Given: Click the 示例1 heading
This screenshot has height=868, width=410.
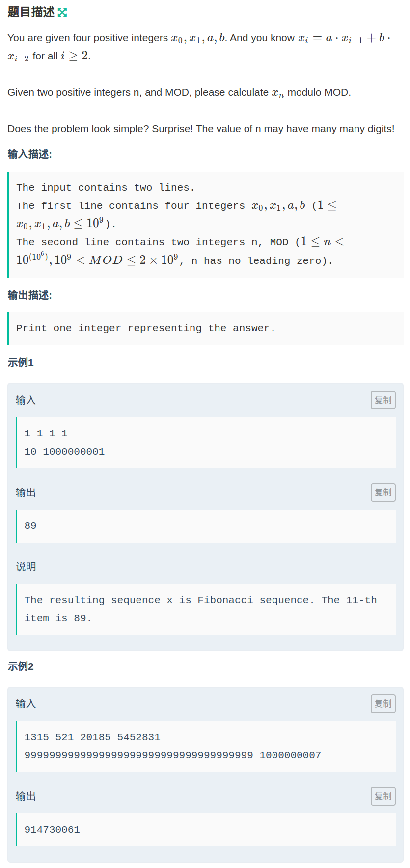Looking at the screenshot, I should point(21,363).
